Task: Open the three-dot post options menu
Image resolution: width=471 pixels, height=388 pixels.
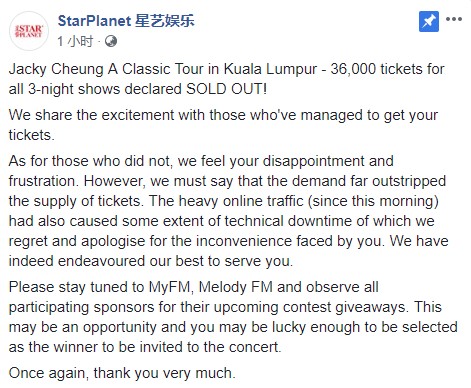Action: (x=454, y=19)
